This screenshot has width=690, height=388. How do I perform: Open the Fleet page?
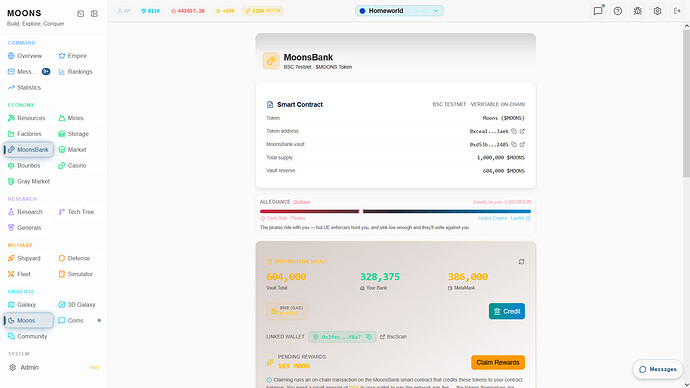point(19,274)
